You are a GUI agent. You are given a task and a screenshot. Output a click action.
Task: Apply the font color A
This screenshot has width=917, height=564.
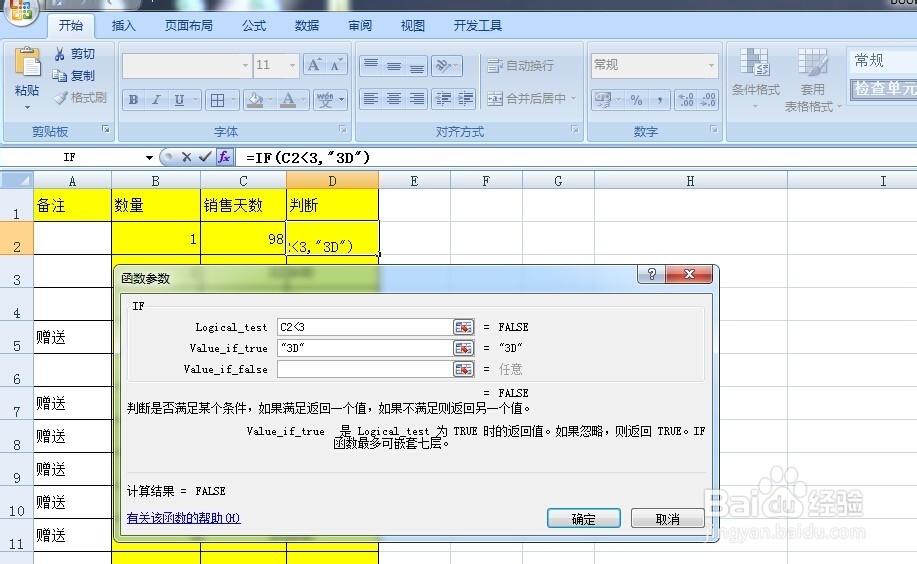click(288, 100)
